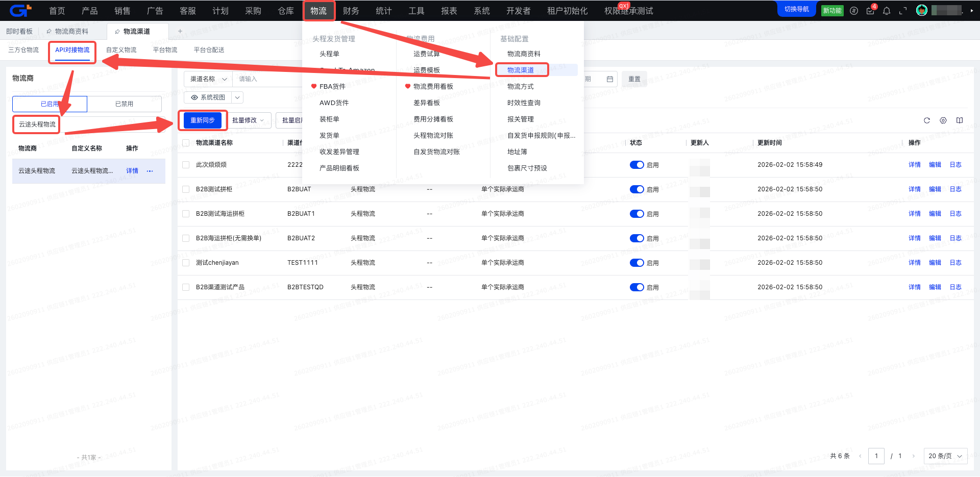Screen dimensions: 980x477
Task: Show 已禁用 logistics providers
Action: pos(124,104)
